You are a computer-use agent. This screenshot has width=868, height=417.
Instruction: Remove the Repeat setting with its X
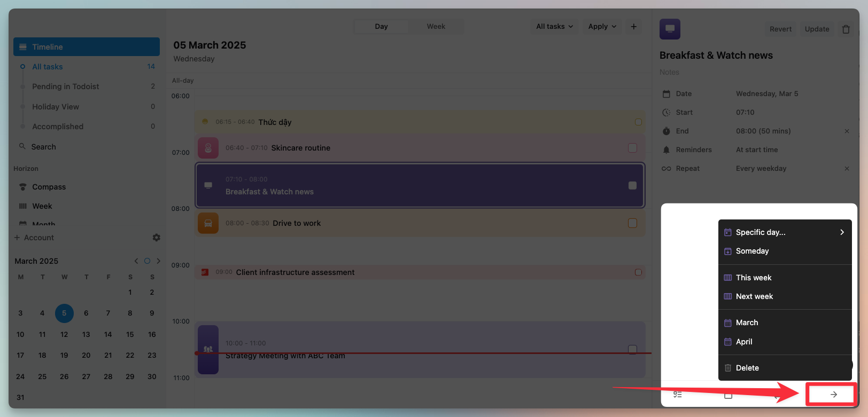pyautogui.click(x=847, y=169)
